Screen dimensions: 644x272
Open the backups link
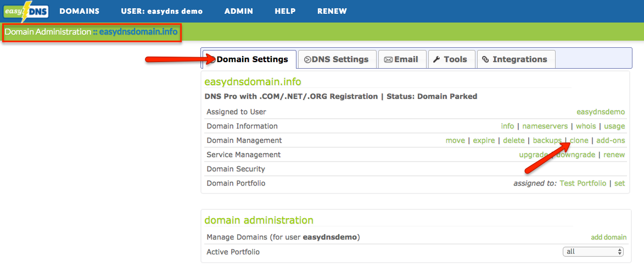pos(547,141)
